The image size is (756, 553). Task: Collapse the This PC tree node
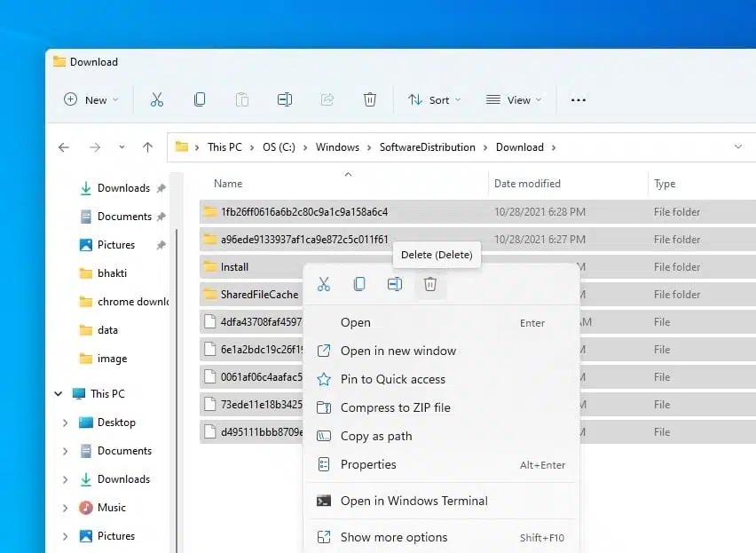click(x=59, y=394)
